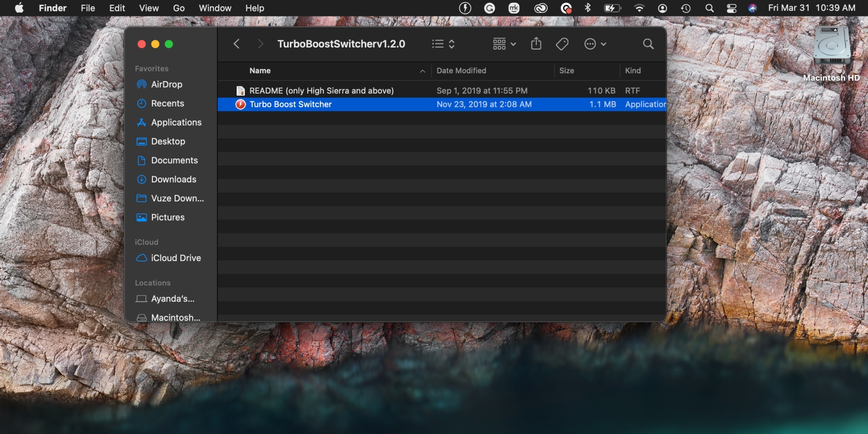Open Recents in the sidebar
This screenshot has height=434, width=868.
coord(167,103)
